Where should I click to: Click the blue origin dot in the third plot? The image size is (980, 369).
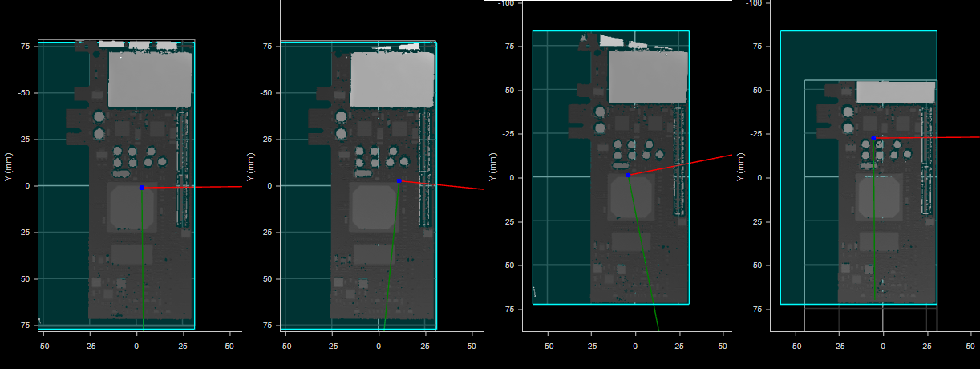(x=628, y=175)
